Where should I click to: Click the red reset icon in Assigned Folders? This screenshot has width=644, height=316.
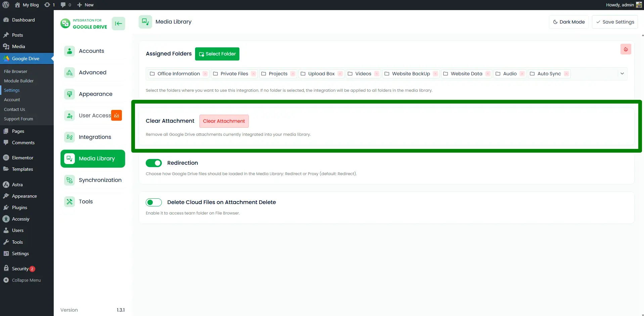pyautogui.click(x=626, y=49)
